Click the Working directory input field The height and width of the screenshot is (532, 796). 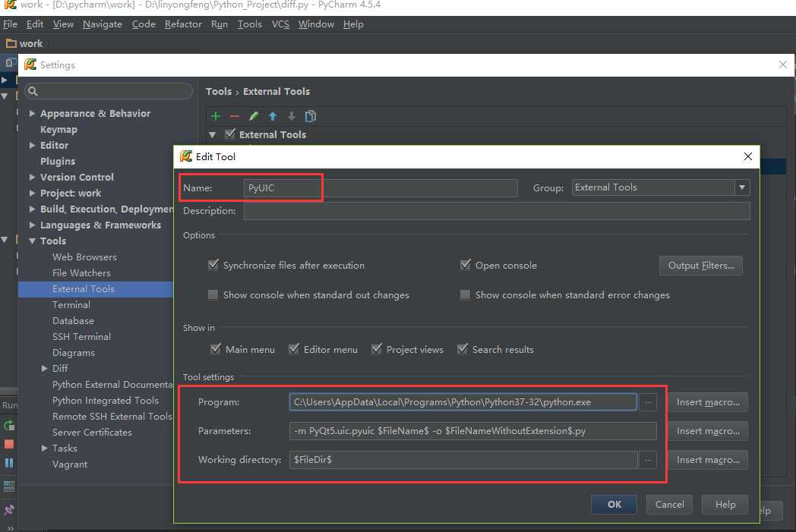tap(463, 460)
